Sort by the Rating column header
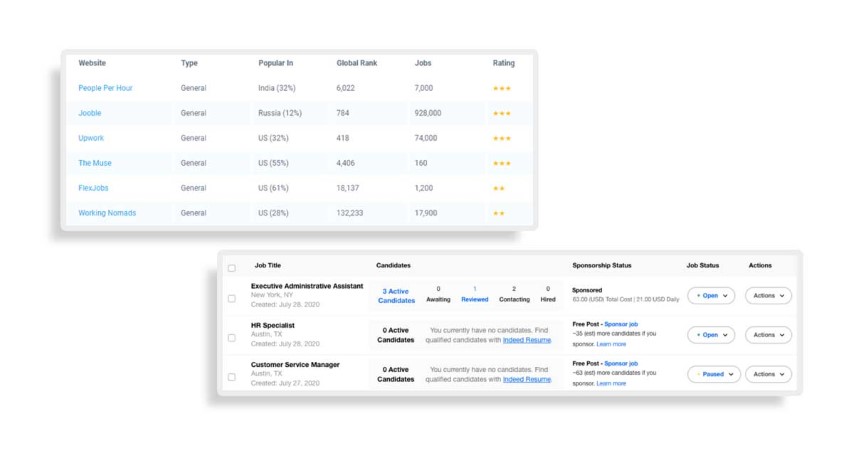 (x=504, y=63)
